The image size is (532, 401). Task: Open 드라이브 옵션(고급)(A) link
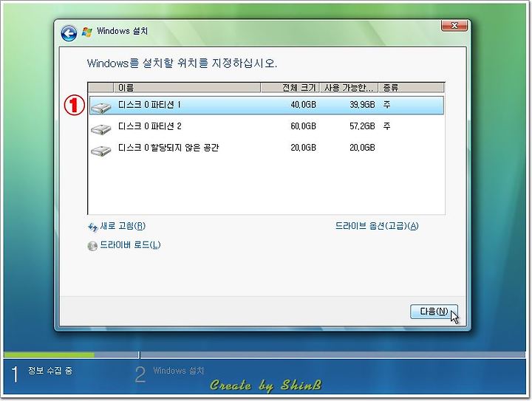coord(377,226)
